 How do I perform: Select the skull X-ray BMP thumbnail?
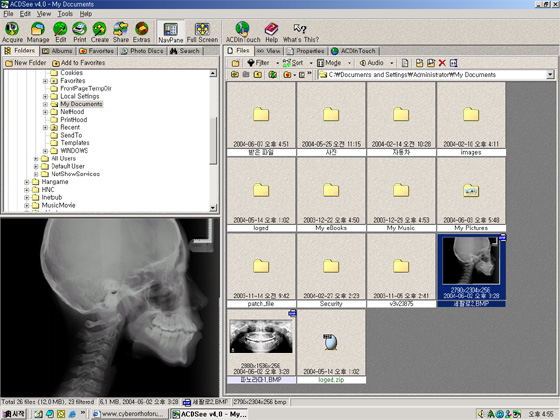[471, 270]
